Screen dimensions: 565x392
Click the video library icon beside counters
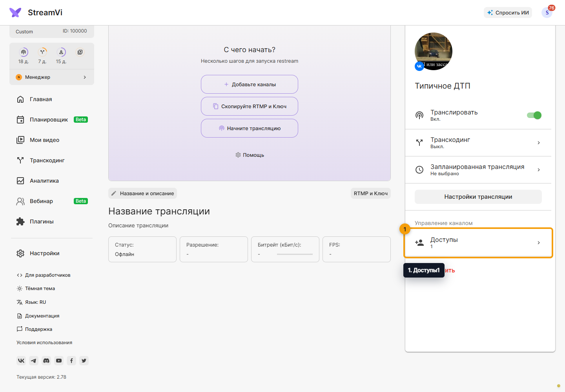[x=80, y=52]
